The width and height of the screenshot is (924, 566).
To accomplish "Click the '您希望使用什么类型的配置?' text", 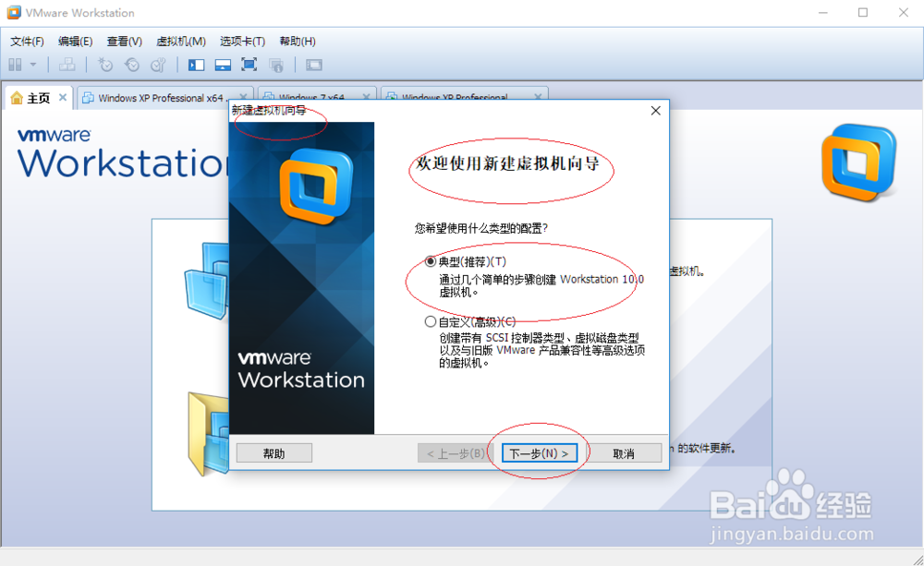I will pos(480,228).
